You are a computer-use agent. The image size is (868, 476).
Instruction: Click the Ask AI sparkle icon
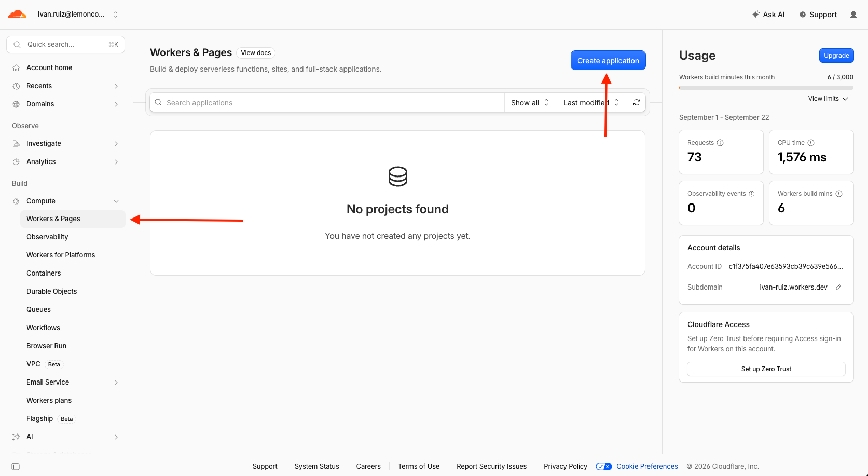[756, 15]
